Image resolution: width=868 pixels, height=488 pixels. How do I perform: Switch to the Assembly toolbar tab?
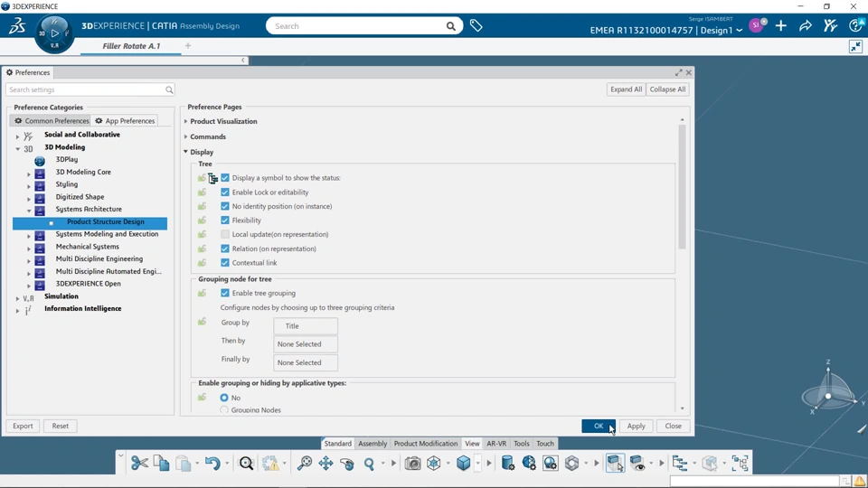373,443
